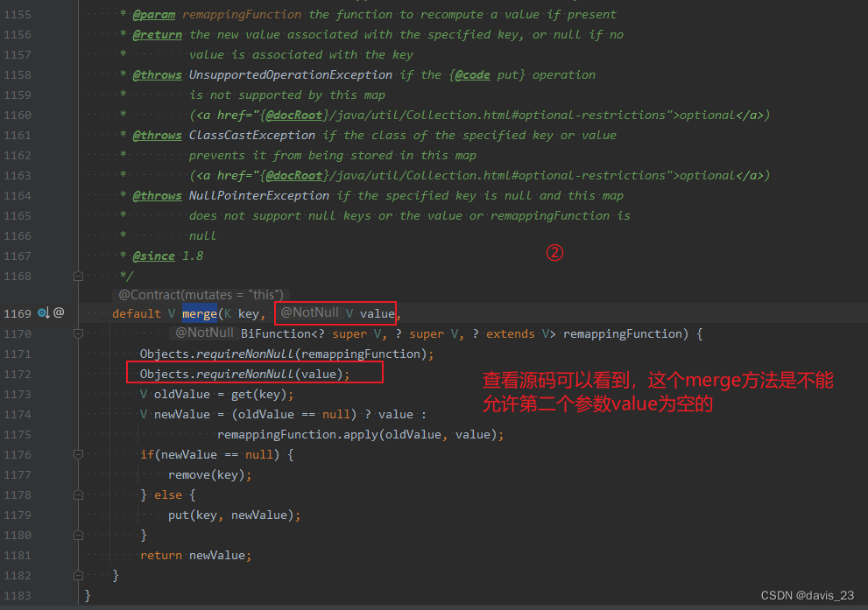Collapse the Javadoc fold marker at line 1168
868x610 pixels.
[78, 276]
